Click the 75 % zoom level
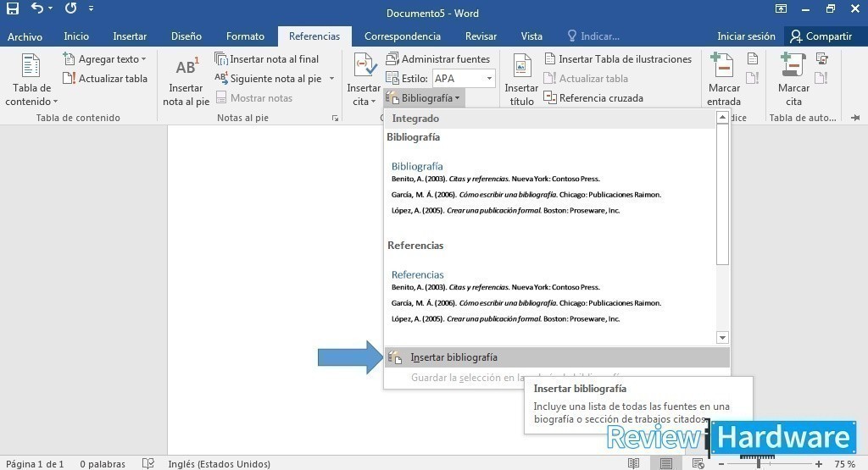This screenshot has height=470, width=868. [845, 464]
